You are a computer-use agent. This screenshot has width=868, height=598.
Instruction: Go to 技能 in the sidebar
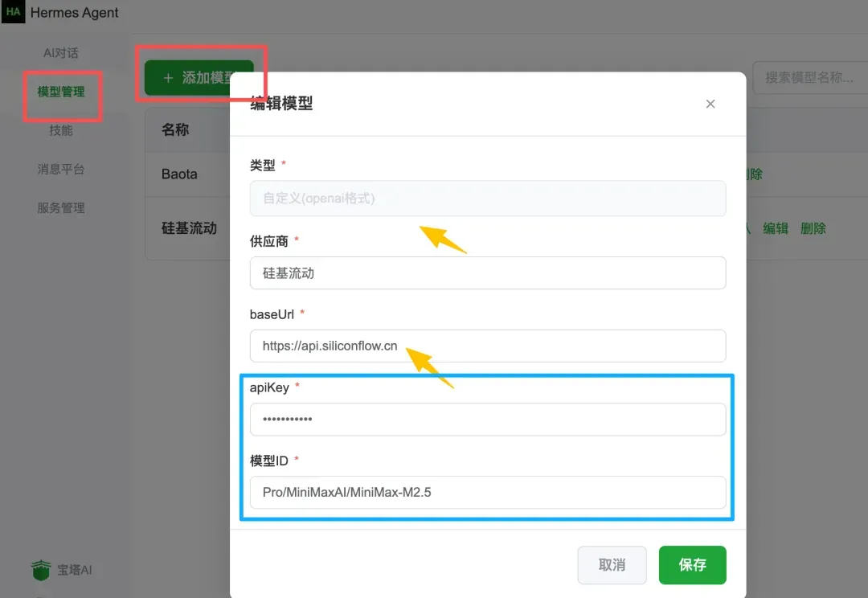pos(61,131)
